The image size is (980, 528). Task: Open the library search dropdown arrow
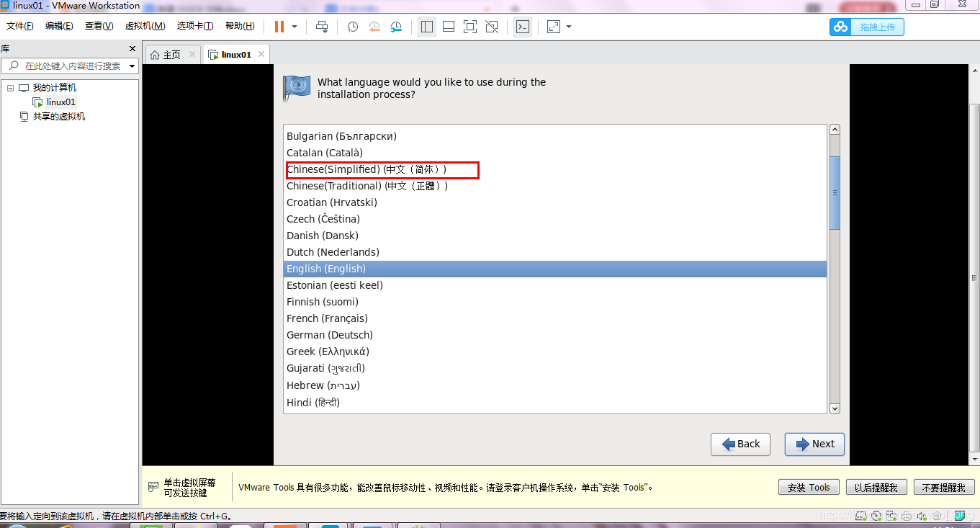tap(132, 66)
